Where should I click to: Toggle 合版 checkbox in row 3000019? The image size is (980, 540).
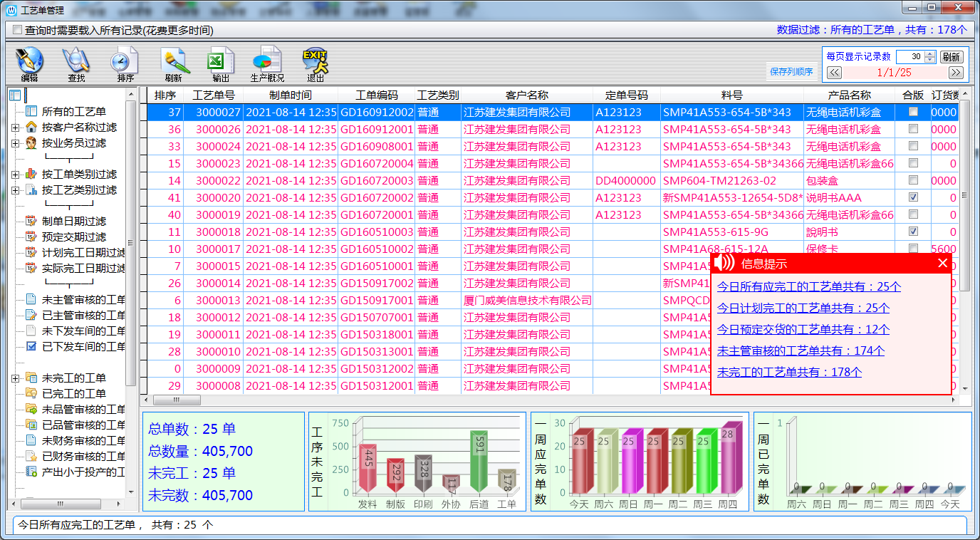pos(913,214)
